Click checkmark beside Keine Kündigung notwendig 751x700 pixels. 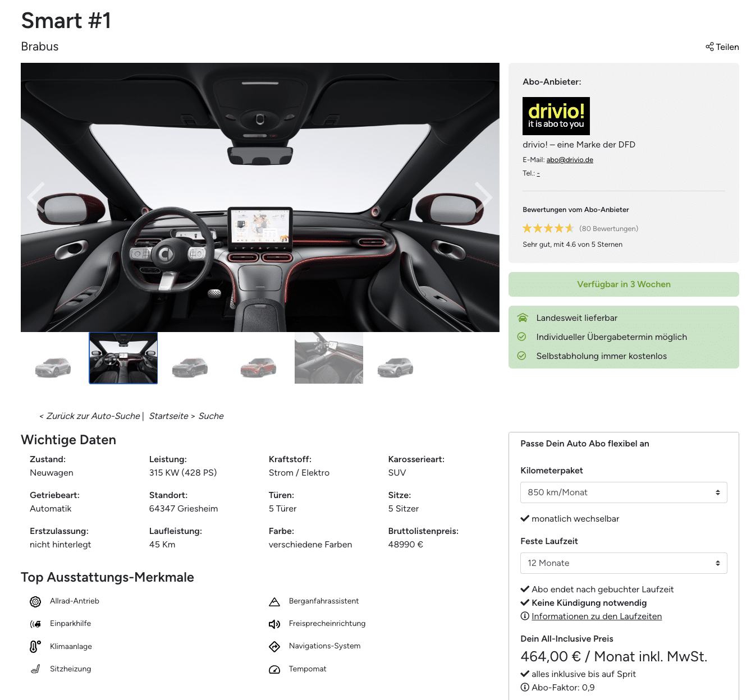pos(525,602)
